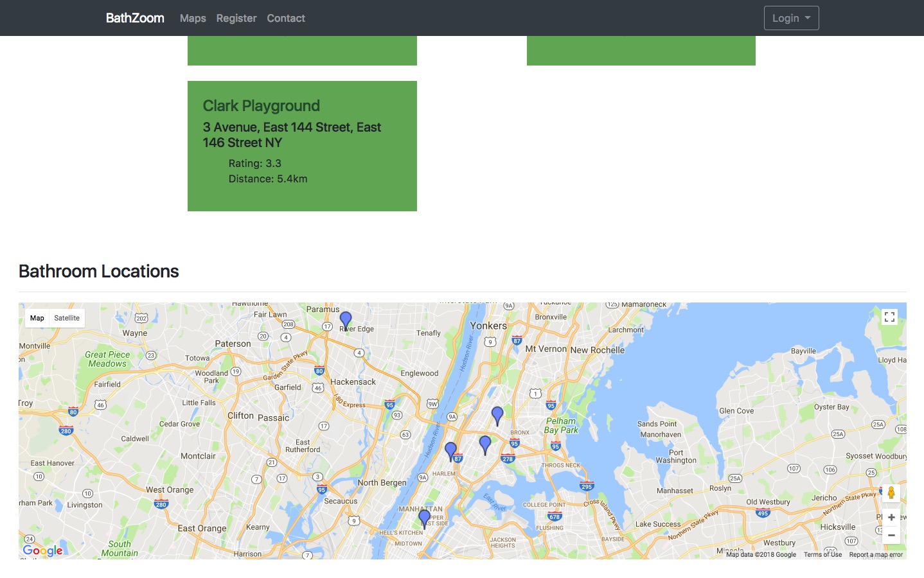Screen dimensions: 924x578
Task: Click the Clifton map label
Action: (241, 416)
